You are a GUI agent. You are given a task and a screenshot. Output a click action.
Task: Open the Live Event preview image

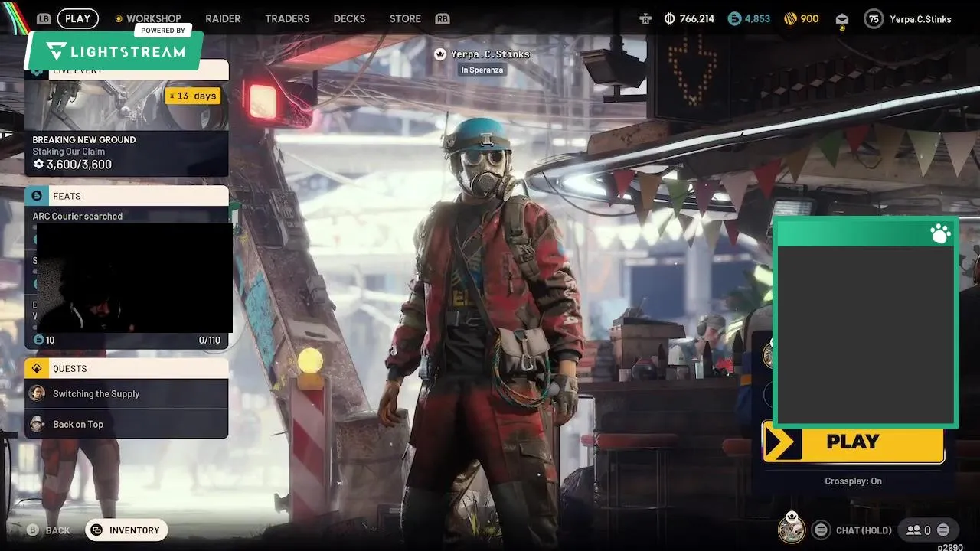[126, 106]
